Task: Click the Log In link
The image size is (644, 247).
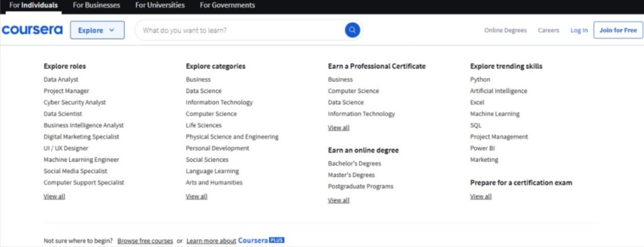Action: (x=579, y=30)
